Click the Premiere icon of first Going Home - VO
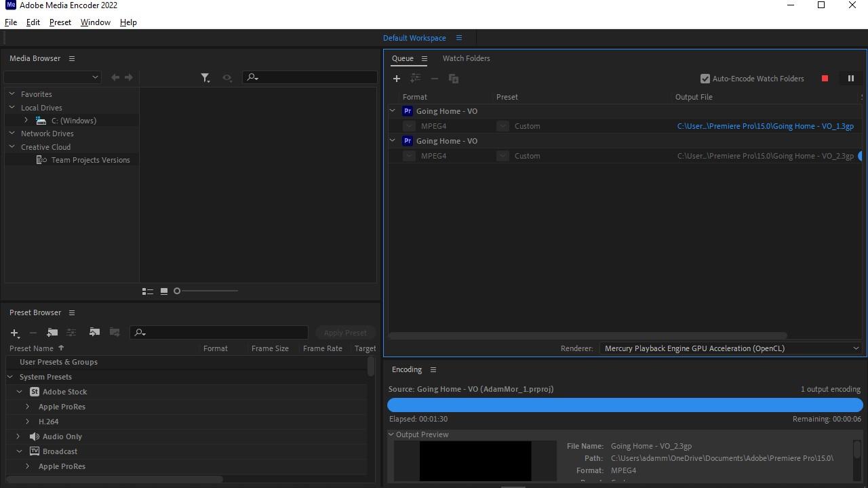 coord(408,111)
